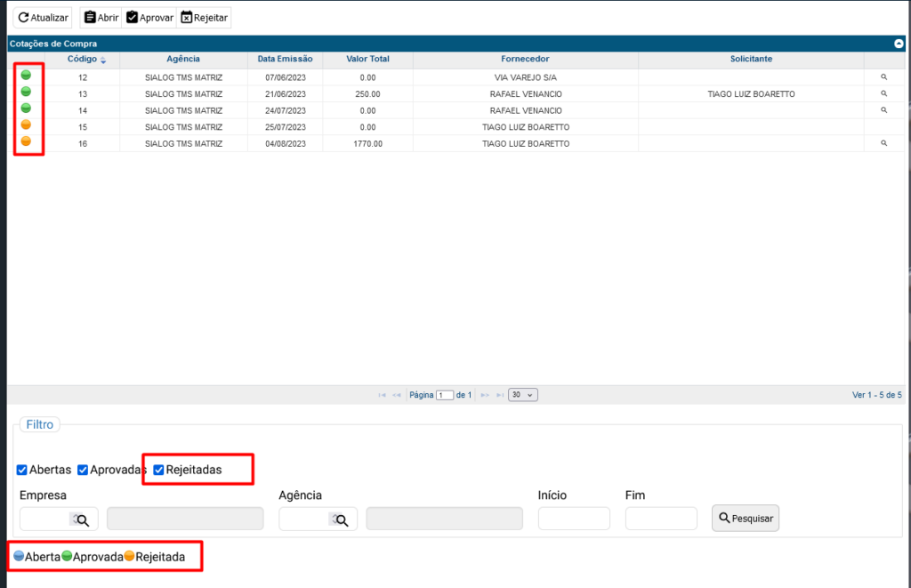Click the green status icon of row 13
The width and height of the screenshot is (911, 588).
[x=26, y=92]
